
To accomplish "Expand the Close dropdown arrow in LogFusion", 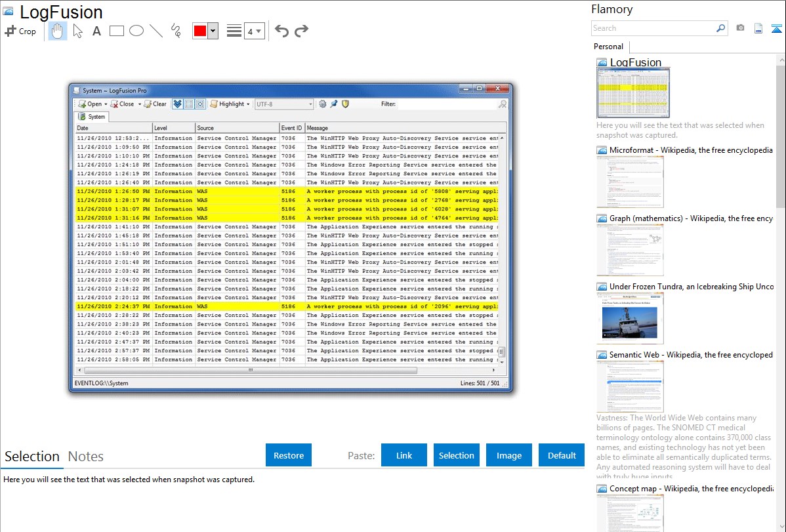I will (139, 104).
